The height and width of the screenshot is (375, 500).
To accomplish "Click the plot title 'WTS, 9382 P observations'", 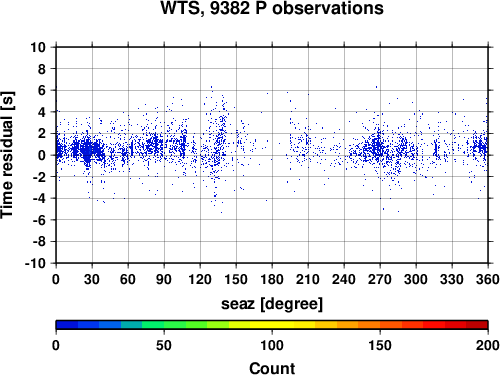I will pos(272,8).
